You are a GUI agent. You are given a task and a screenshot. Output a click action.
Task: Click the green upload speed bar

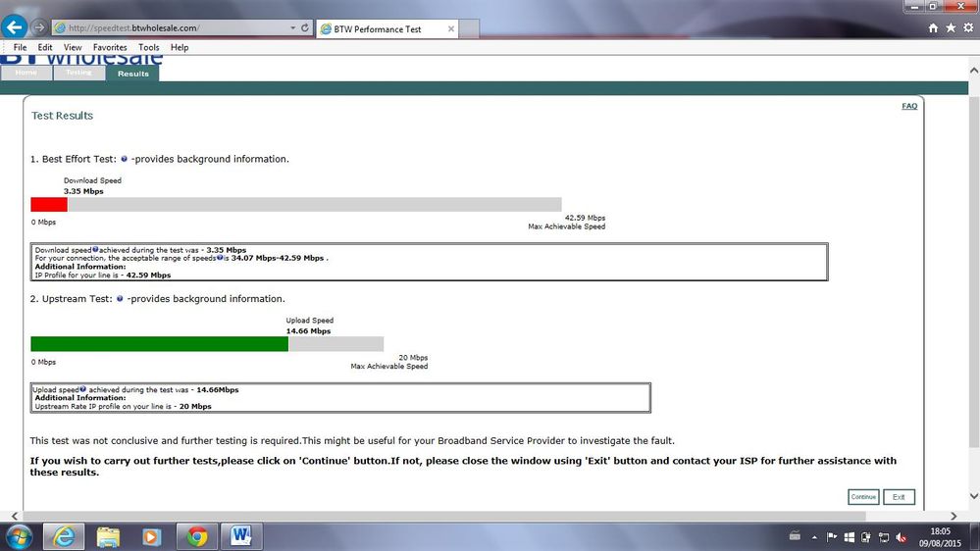159,344
